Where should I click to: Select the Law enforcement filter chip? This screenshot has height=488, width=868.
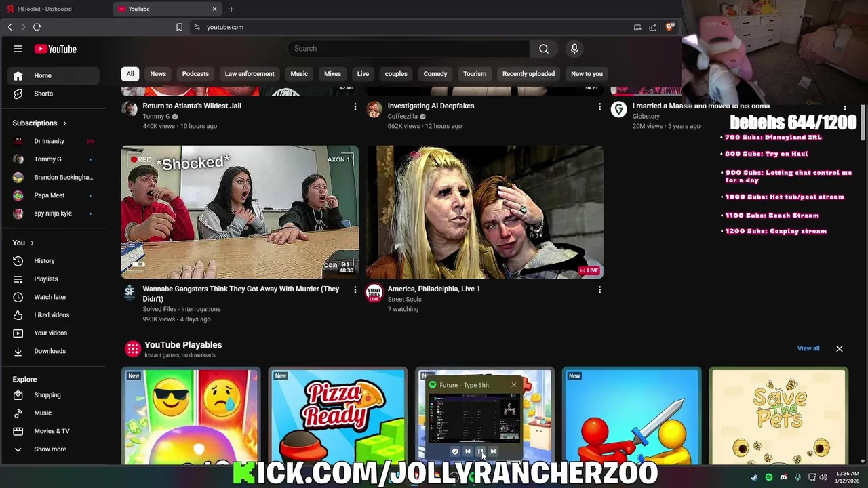click(x=250, y=74)
